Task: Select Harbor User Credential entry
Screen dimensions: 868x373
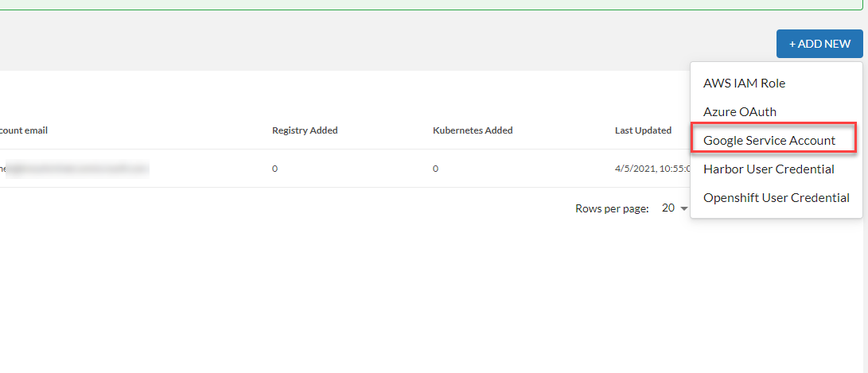Action: (769, 169)
